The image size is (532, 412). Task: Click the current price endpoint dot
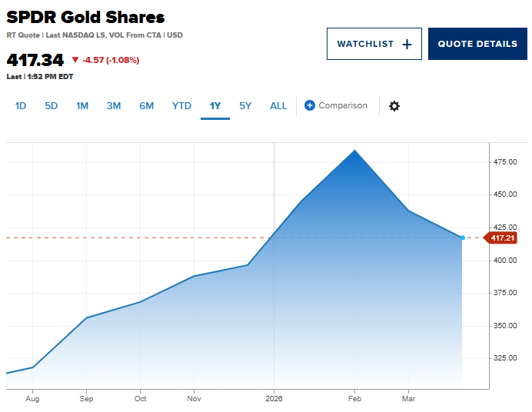(462, 238)
